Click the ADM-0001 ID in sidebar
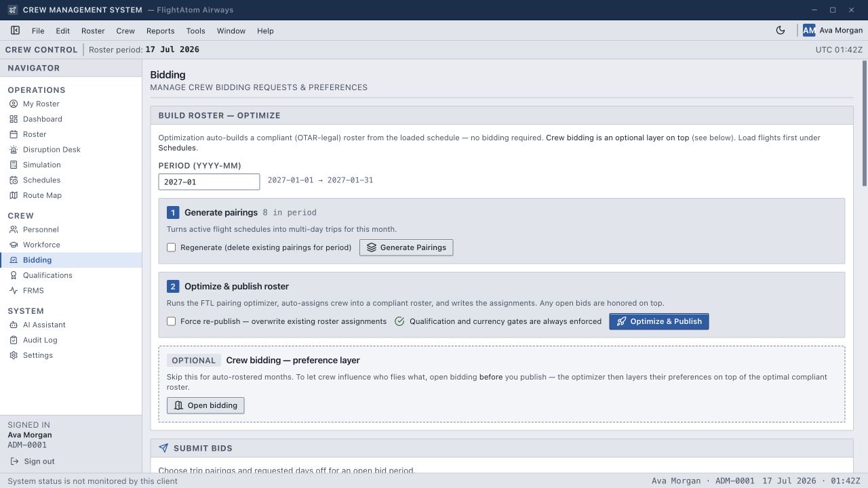The width and height of the screenshot is (868, 488). pos(27,445)
